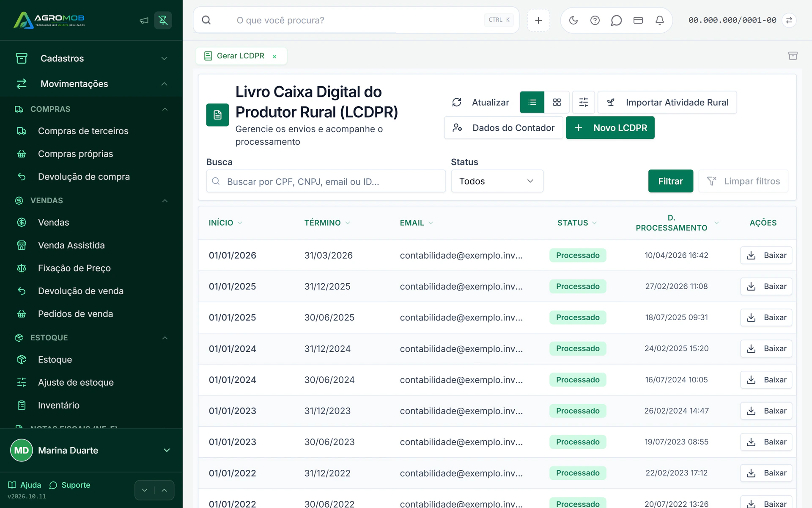Switch to list view
The image size is (812, 508).
pos(532,102)
